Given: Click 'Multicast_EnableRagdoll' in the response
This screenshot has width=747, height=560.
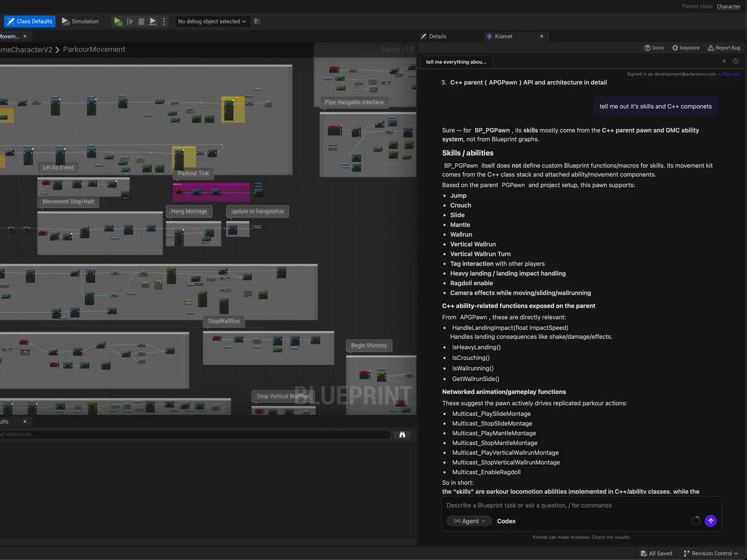Looking at the screenshot, I should (x=486, y=472).
